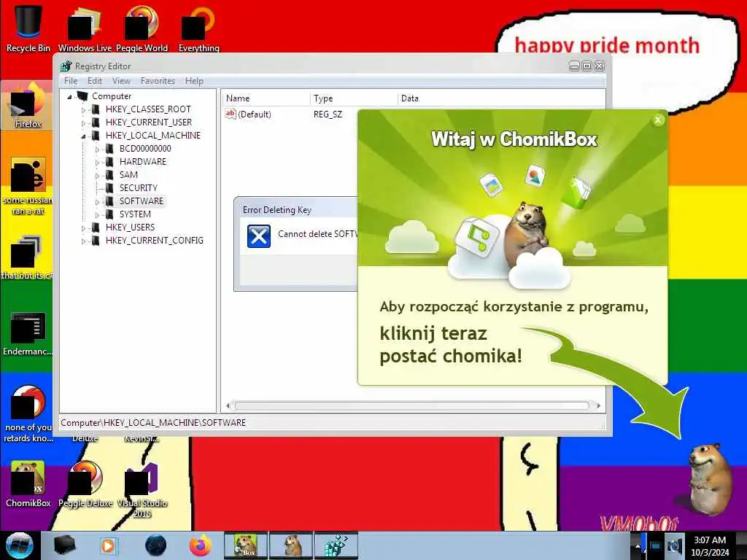The height and width of the screenshot is (560, 747).
Task: Click the horizontal scrollbar track
Action: pos(413,405)
